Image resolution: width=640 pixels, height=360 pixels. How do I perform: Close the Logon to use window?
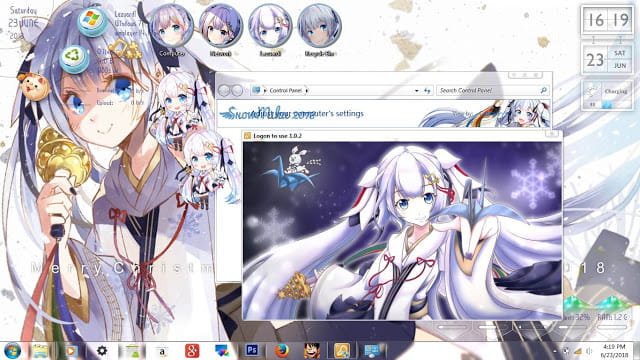coord(553,133)
